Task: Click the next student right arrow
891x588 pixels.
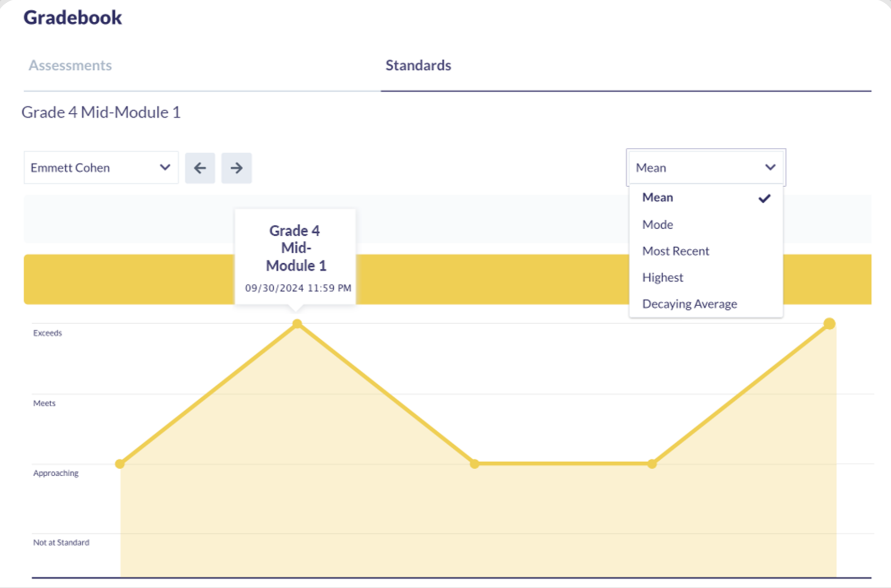Action: [x=236, y=168]
